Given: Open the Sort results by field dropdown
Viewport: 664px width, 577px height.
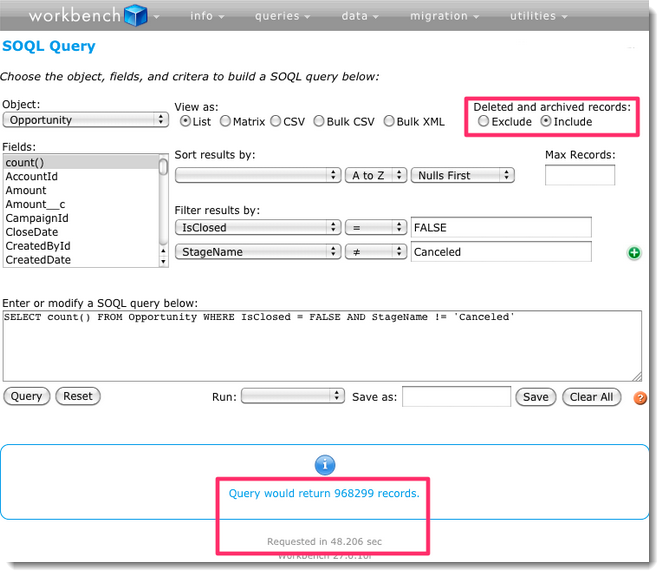Looking at the screenshot, I should point(258,175).
